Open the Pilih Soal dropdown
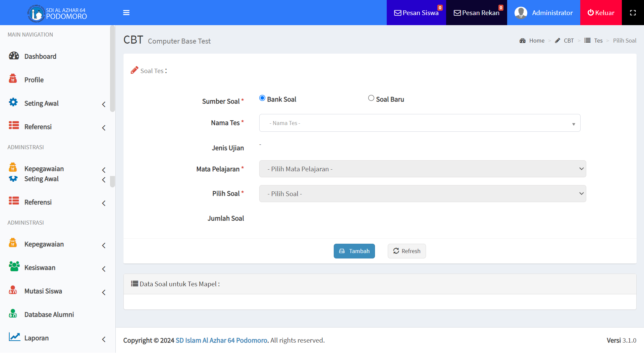Image resolution: width=644 pixels, height=353 pixels. point(422,194)
